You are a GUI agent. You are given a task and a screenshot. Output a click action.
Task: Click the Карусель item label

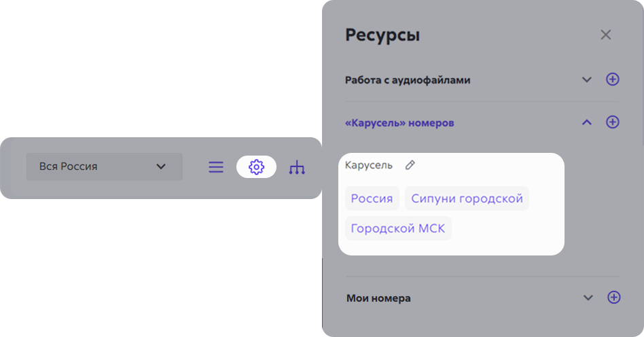(369, 165)
